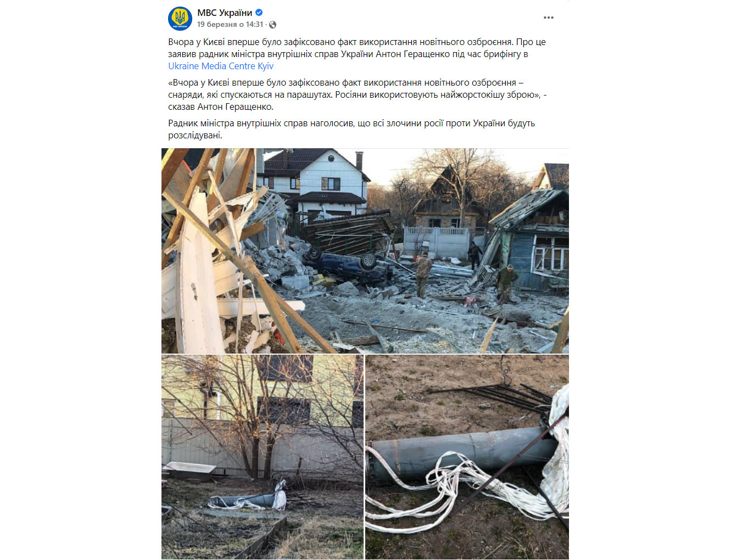
Task: Open post timestamp 19 березня о 14:31
Action: 230,25
